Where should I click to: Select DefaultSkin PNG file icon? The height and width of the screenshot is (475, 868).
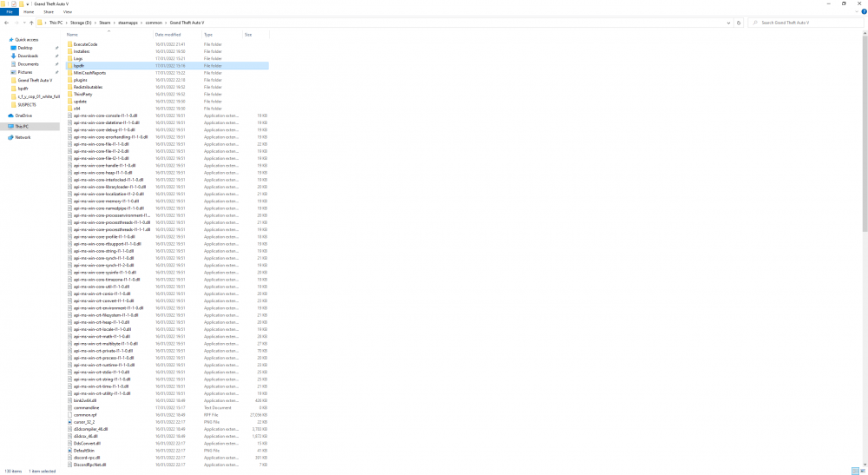click(x=69, y=451)
